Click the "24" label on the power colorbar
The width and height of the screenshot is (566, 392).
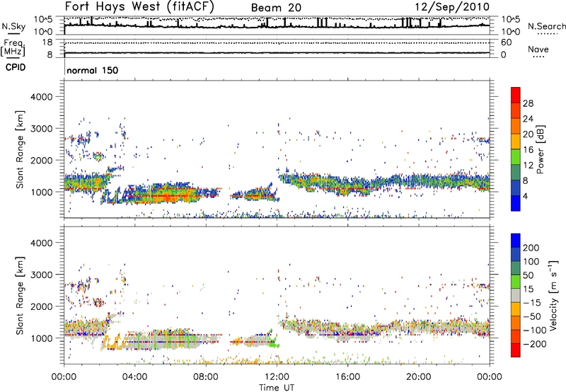point(528,119)
